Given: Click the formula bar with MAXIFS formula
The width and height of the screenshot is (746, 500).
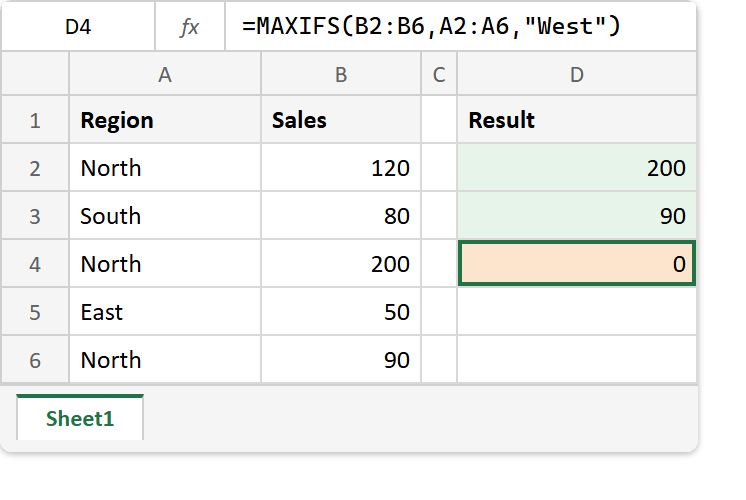Looking at the screenshot, I should tap(461, 27).
